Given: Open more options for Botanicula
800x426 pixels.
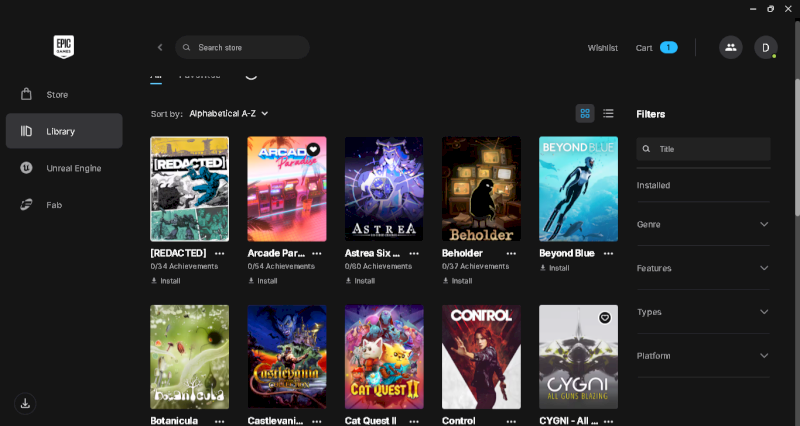Looking at the screenshot, I should (x=219, y=421).
